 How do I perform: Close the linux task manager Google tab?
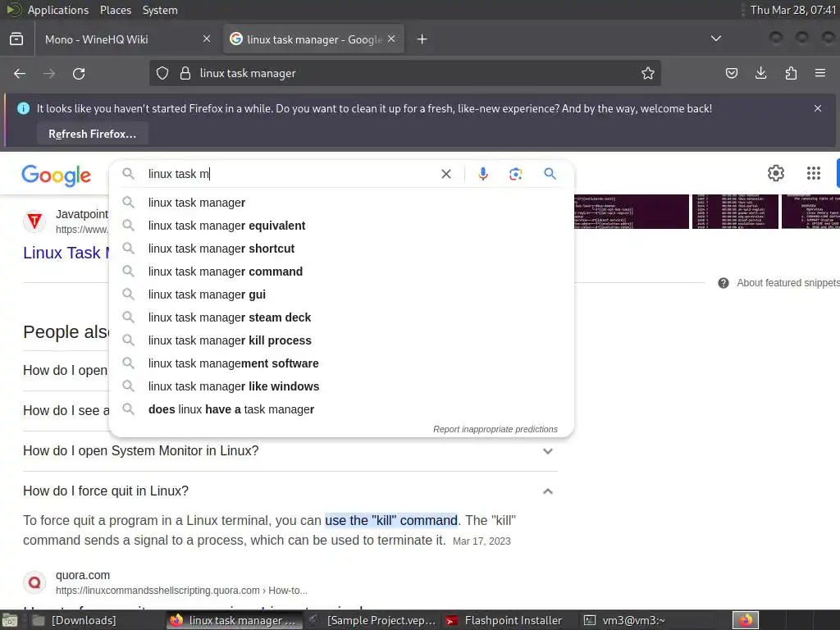click(391, 39)
